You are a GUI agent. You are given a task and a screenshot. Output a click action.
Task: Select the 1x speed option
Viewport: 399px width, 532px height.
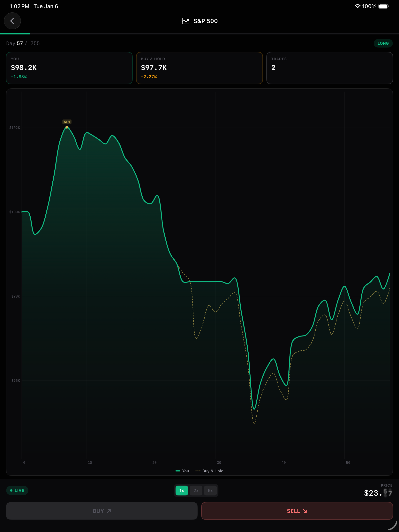[182, 490]
